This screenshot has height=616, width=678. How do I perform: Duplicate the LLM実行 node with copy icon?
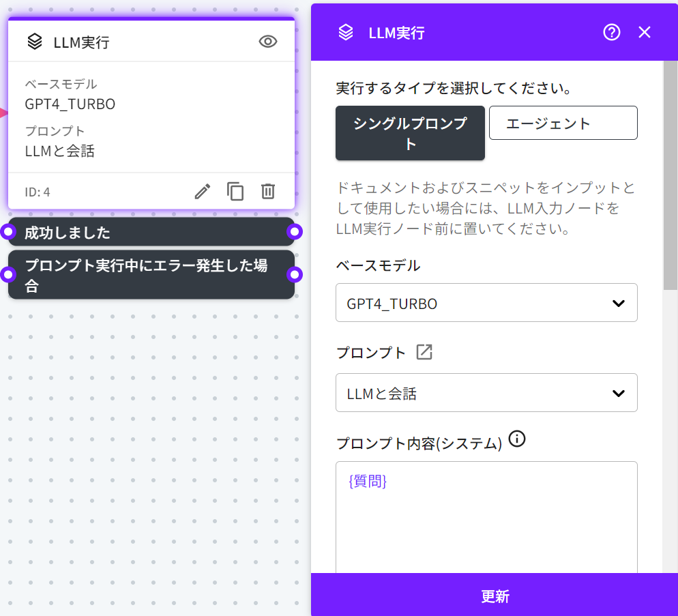235,192
